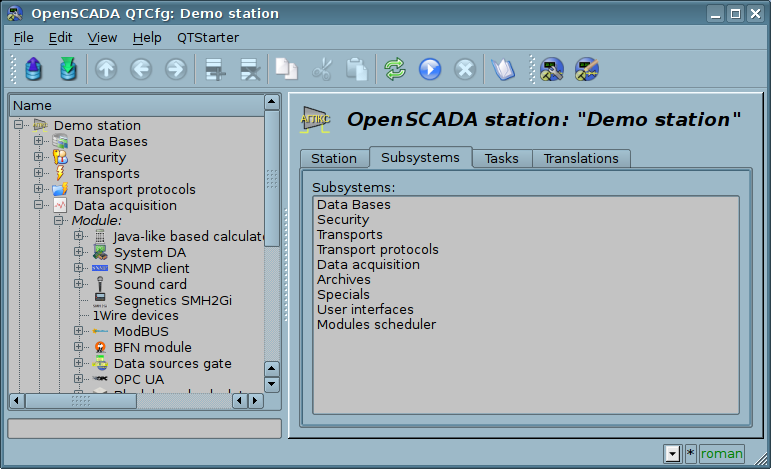Viewport: 771px width, 469px height.
Task: Collapse the Data acquisition tree node
Action: click(38, 205)
